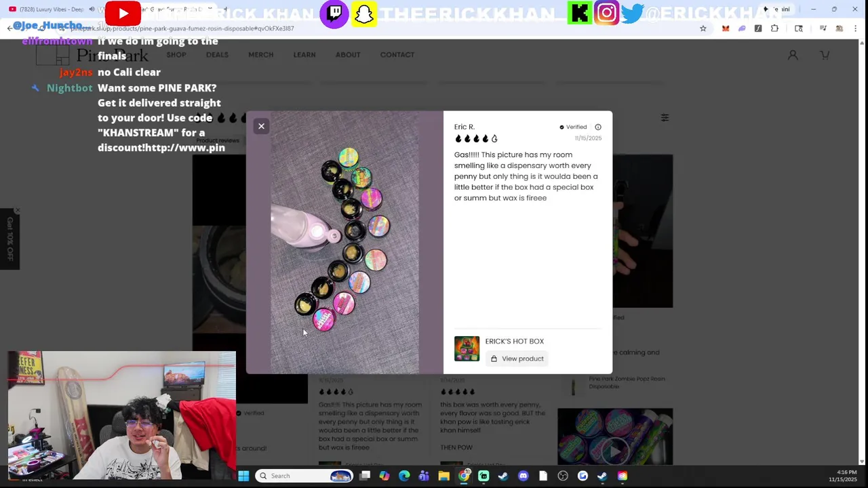Bookmark this page with the star icon
This screenshot has height=488, width=868.
coord(703,28)
